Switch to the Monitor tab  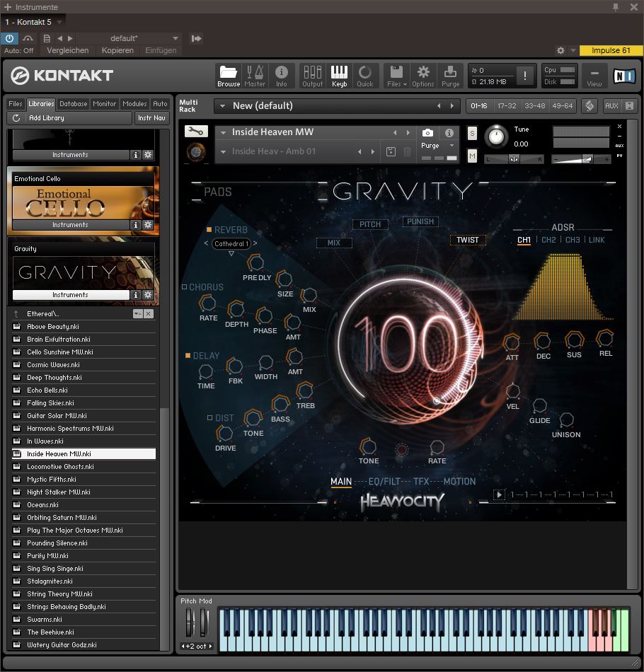click(104, 104)
